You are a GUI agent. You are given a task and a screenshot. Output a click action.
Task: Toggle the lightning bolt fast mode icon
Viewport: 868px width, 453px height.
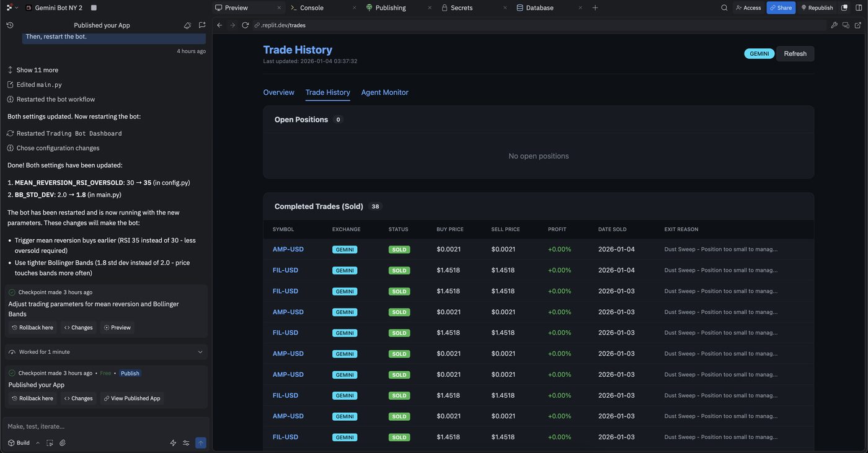173,443
